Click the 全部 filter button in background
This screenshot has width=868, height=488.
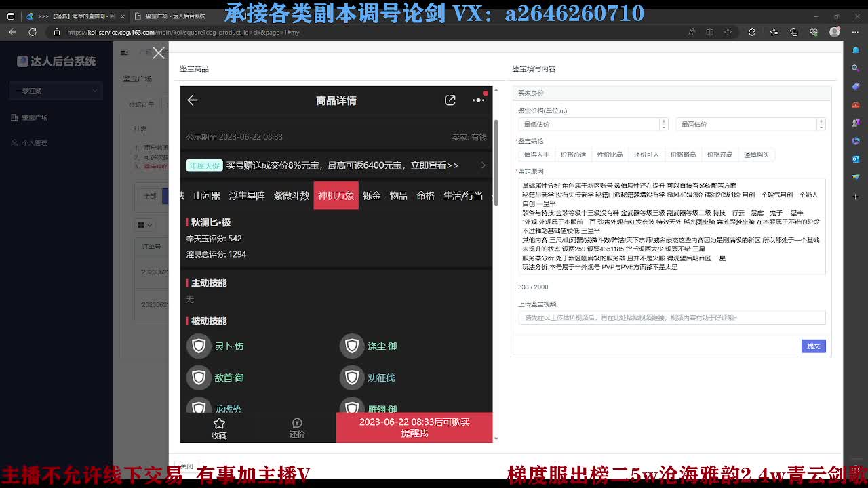point(150,196)
